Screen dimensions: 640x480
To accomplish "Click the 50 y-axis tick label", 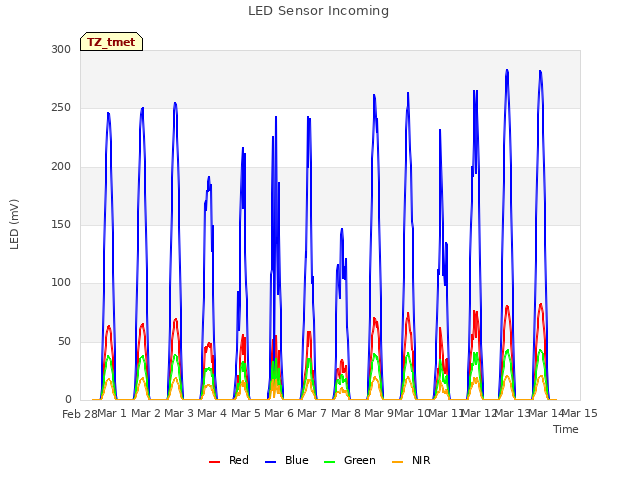I will pyautogui.click(x=64, y=341).
